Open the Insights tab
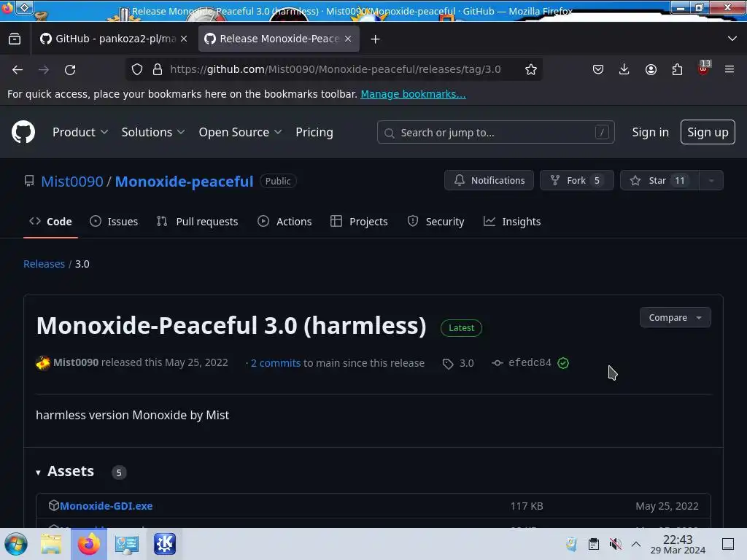 (x=512, y=222)
